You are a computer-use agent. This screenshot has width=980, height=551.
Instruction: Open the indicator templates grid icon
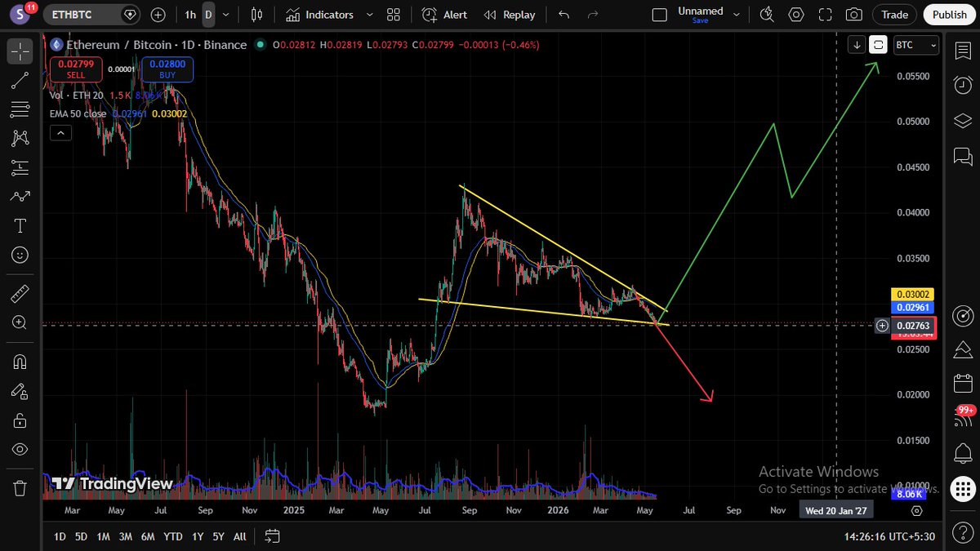click(394, 15)
